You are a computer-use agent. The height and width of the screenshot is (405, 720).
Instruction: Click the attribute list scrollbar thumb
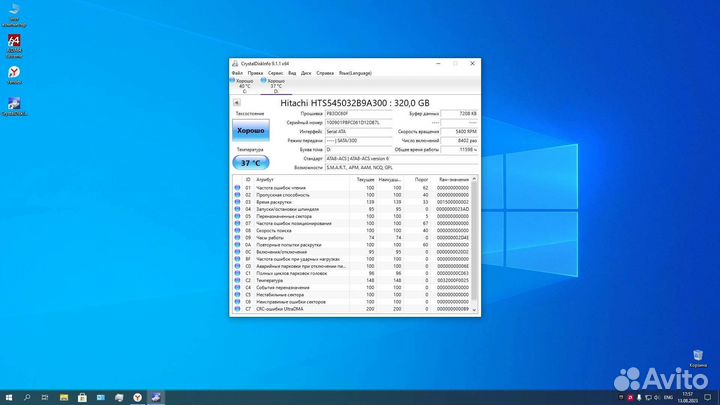(474, 240)
